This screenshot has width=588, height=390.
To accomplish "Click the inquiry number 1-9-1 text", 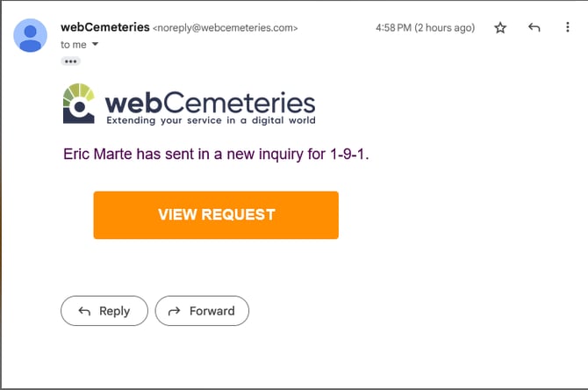I will 348,155.
